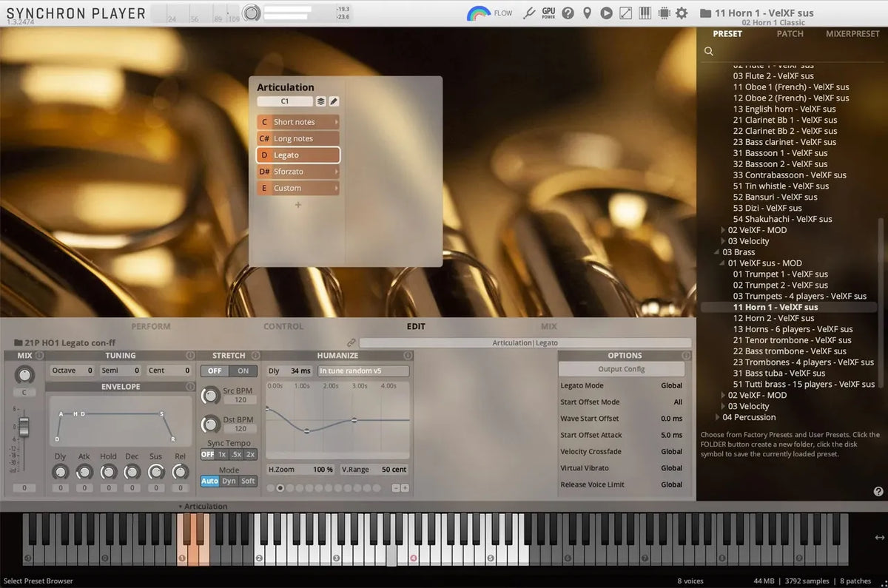Expand the 04 Percussion category
888x588 pixels.
(716, 417)
